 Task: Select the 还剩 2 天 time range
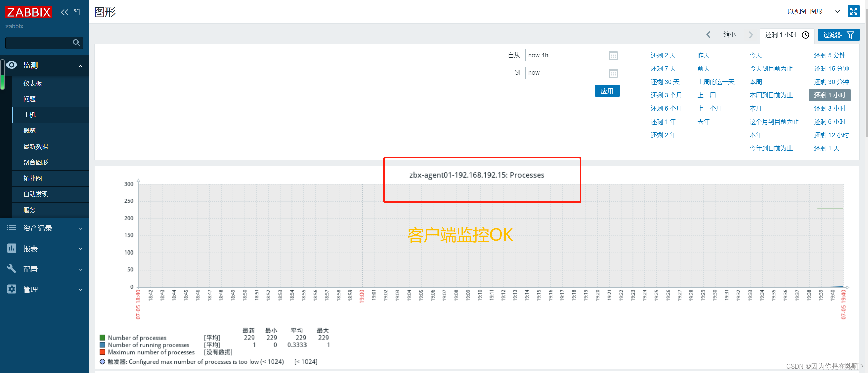click(x=663, y=55)
